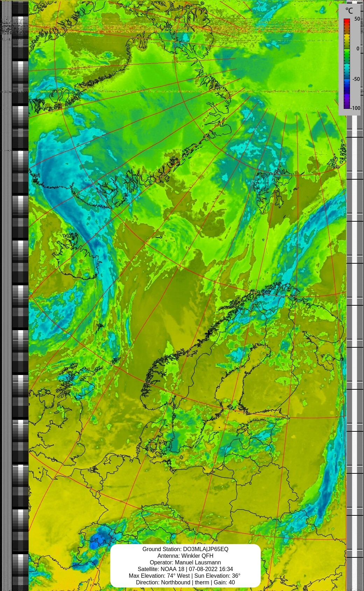Click the Antenna: Winkler QFH line
364x591 pixels.
185,556
